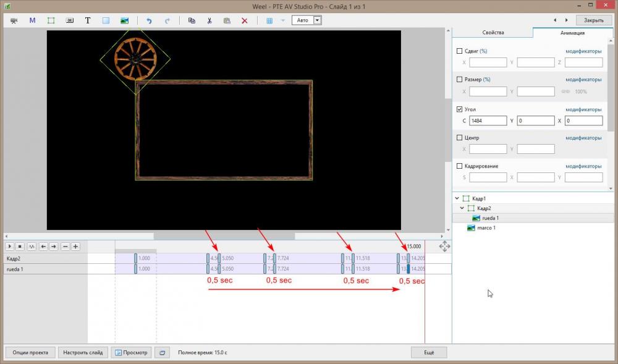This screenshot has width=618, height=364.
Task: Collapse the Кадр1 tree node
Action: pyautogui.click(x=457, y=198)
